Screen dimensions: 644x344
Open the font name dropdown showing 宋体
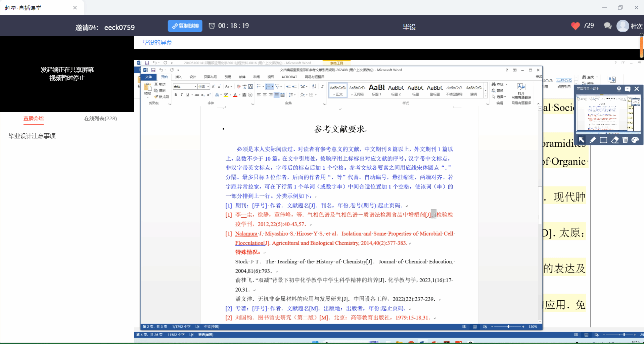point(195,87)
